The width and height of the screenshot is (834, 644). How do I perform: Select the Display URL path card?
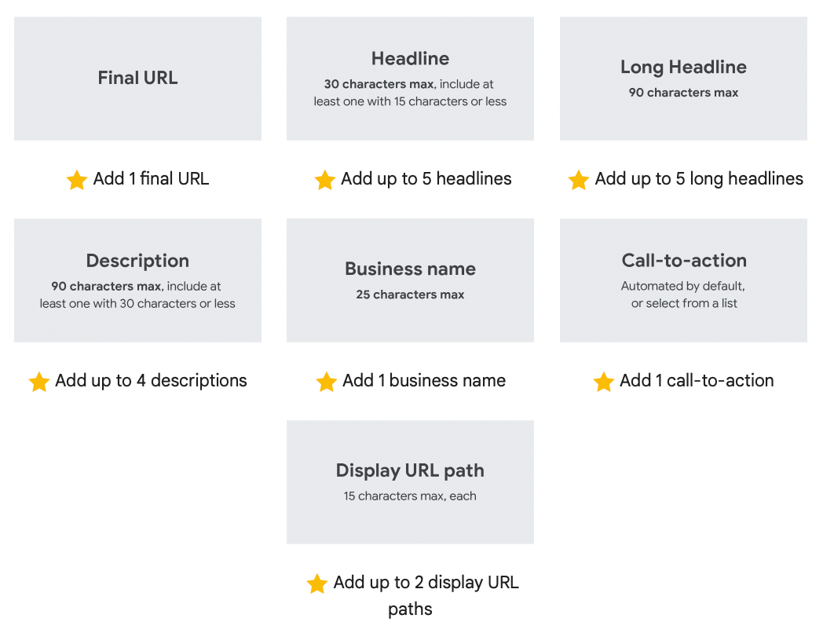410,482
